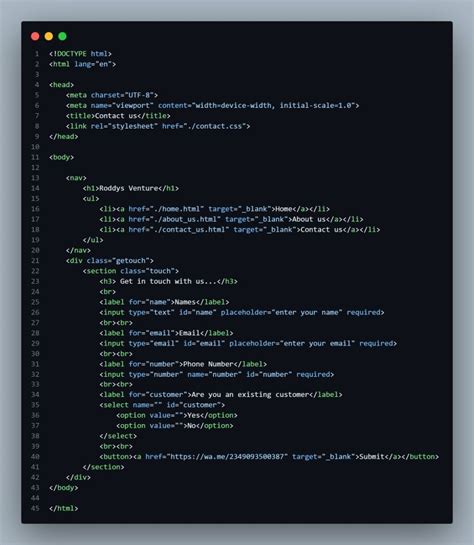This screenshot has height=545, width=474.
Task: Click the 'Roddys Venture' heading text
Action: click(129, 188)
